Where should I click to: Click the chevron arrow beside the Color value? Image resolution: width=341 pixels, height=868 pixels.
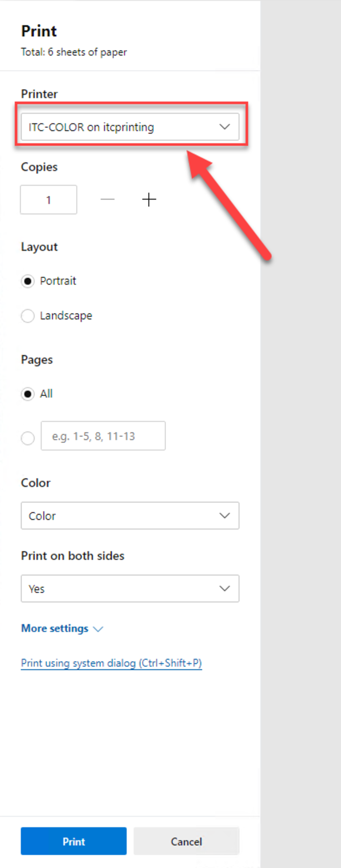click(x=224, y=515)
